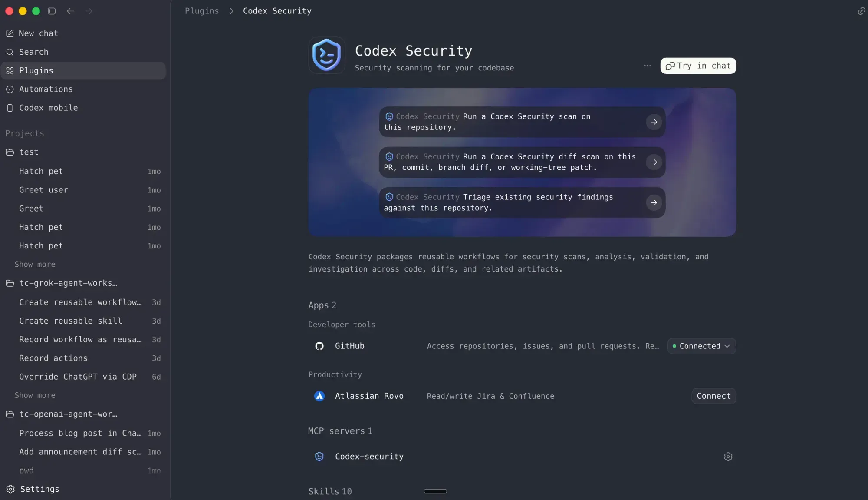Run arrow for Codex Security diff scan
The image size is (868, 500).
click(654, 162)
